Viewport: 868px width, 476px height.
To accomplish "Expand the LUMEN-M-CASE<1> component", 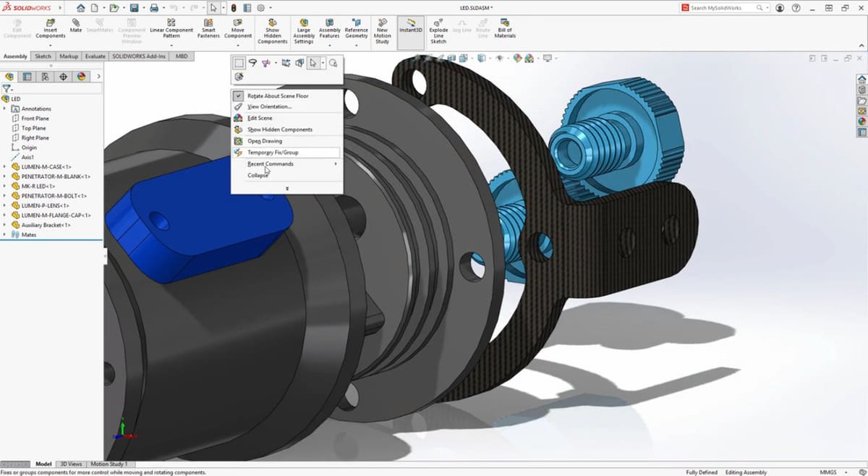I will pyautogui.click(x=5, y=166).
